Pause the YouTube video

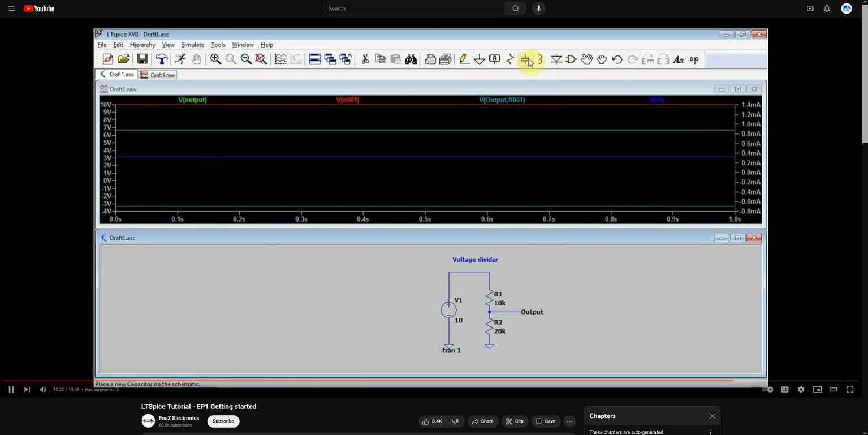coord(11,390)
